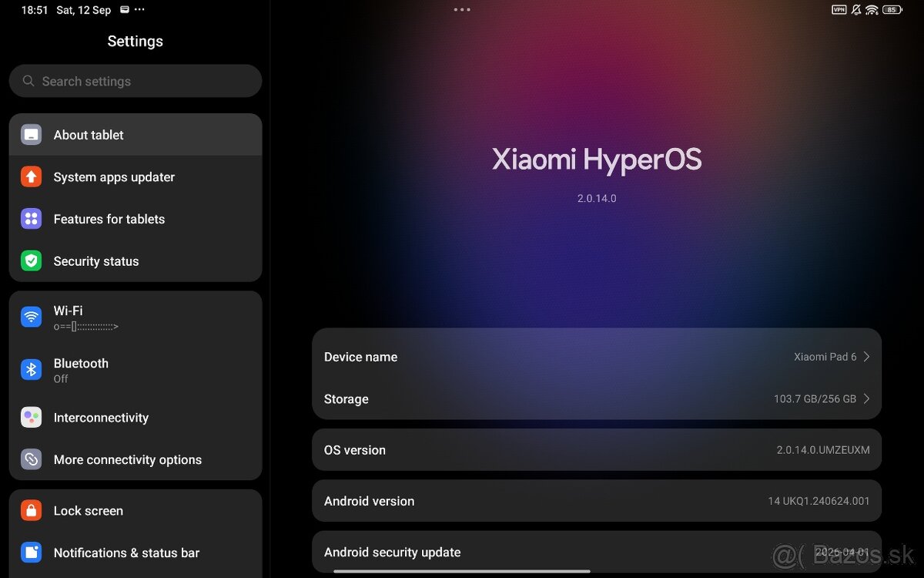Tap the Sat, 12 Sep date
The image size is (924, 578).
(x=84, y=10)
